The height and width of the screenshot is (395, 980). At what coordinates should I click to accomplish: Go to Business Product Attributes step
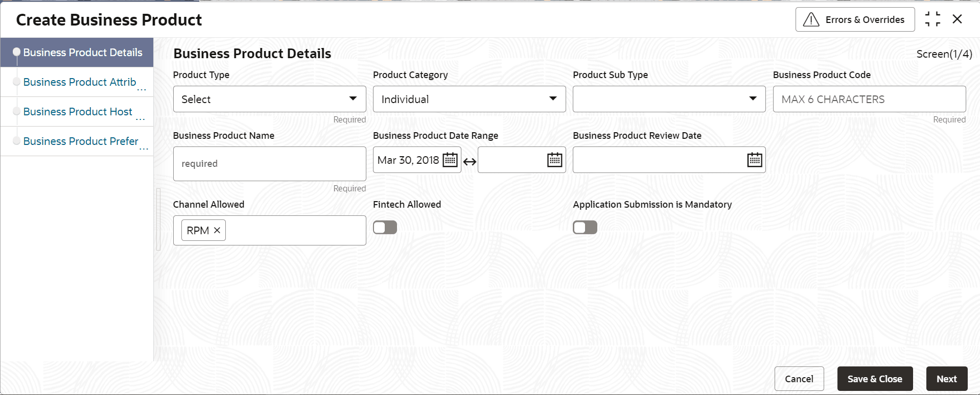[80, 82]
